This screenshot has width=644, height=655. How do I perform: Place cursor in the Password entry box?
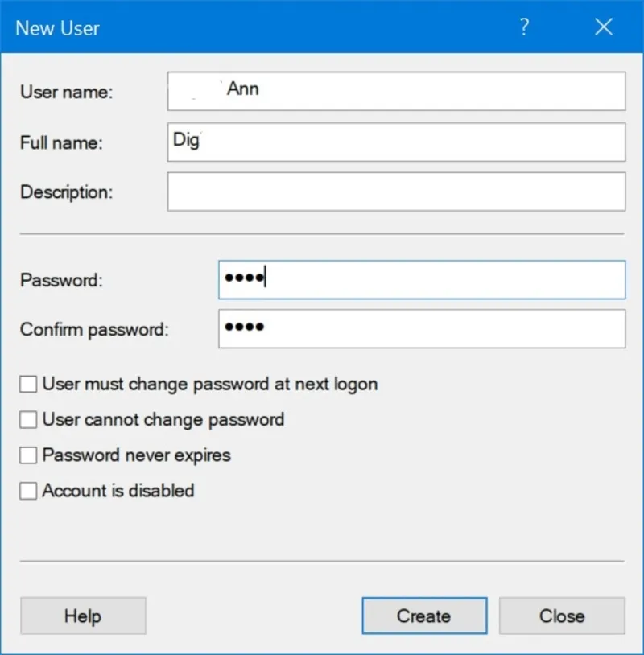pos(421,279)
